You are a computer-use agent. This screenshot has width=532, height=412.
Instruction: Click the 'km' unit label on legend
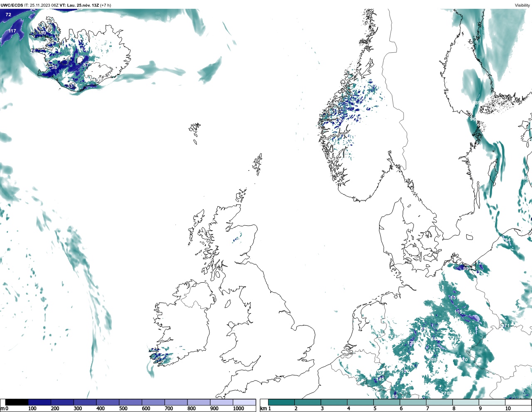coord(264,409)
